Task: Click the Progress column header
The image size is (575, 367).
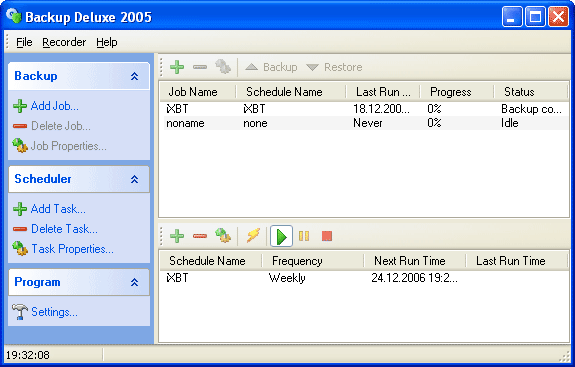Action: pos(457,92)
